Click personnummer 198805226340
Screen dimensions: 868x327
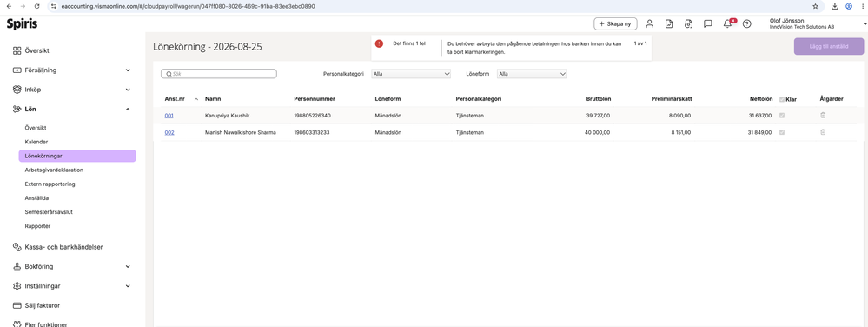pyautogui.click(x=312, y=116)
